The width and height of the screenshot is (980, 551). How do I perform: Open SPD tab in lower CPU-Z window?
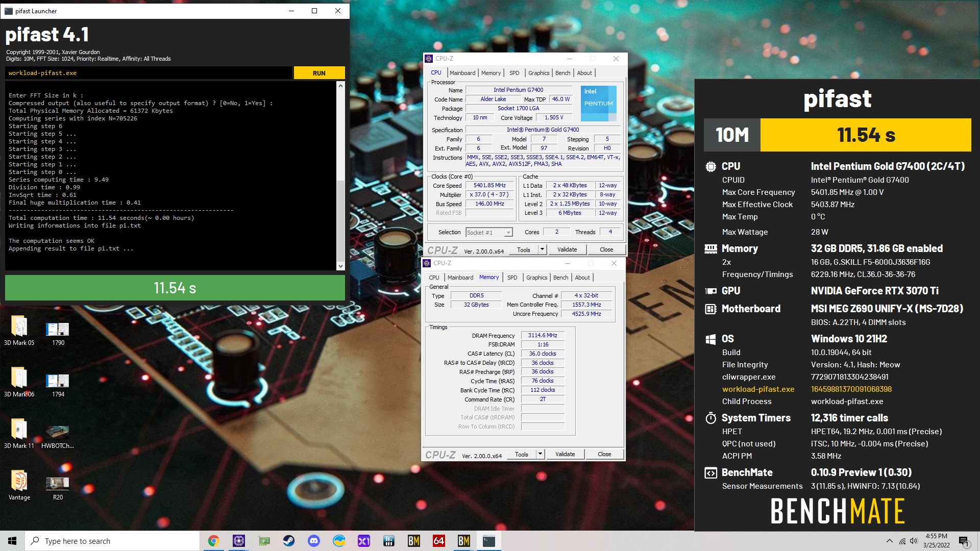(x=512, y=278)
